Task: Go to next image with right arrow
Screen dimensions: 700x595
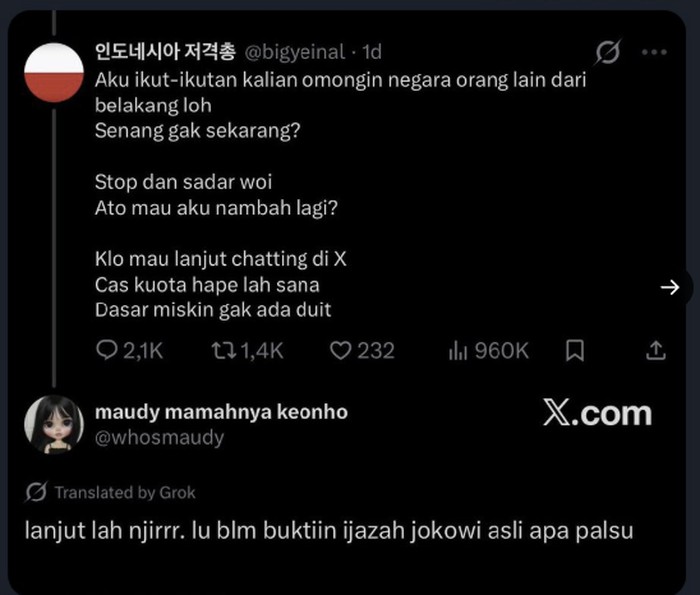Action: tap(670, 287)
